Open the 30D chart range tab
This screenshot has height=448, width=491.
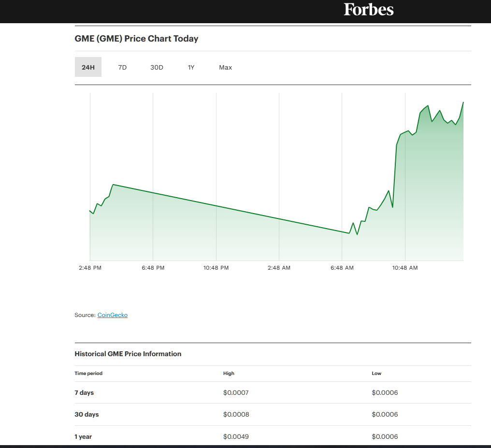click(157, 67)
